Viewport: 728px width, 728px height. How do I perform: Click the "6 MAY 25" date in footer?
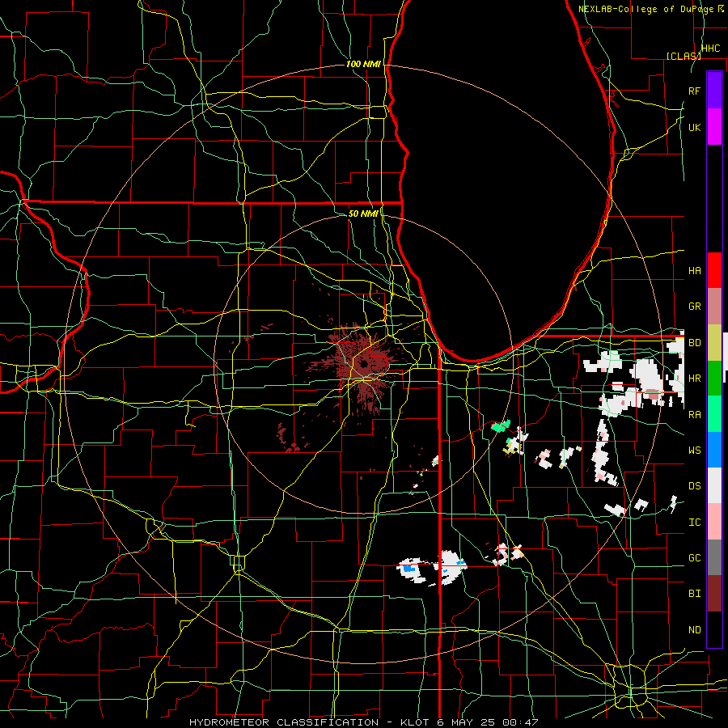466,722
